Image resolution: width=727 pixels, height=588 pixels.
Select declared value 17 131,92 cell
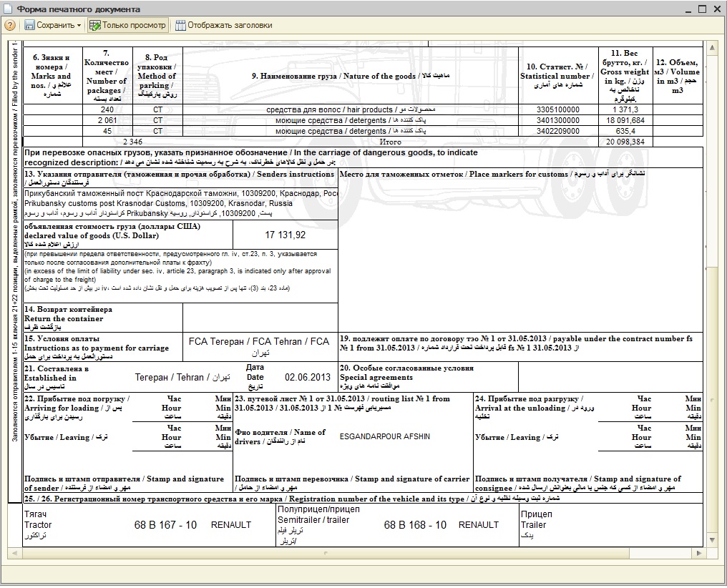tap(285, 235)
